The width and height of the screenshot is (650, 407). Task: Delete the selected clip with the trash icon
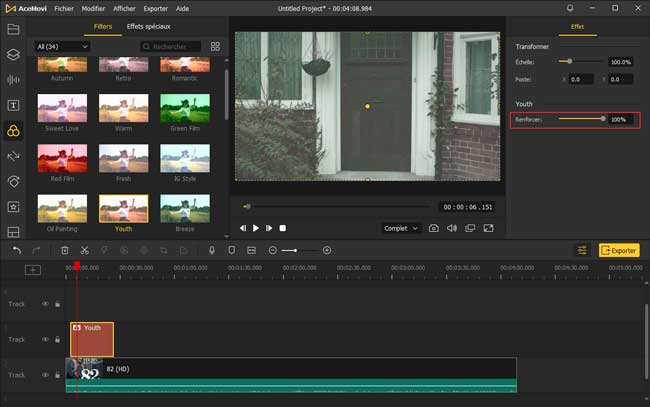tap(64, 250)
